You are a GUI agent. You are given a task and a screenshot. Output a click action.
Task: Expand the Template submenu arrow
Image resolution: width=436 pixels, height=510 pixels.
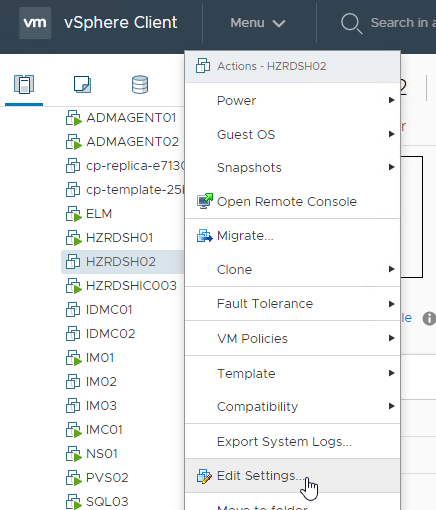pyautogui.click(x=392, y=373)
